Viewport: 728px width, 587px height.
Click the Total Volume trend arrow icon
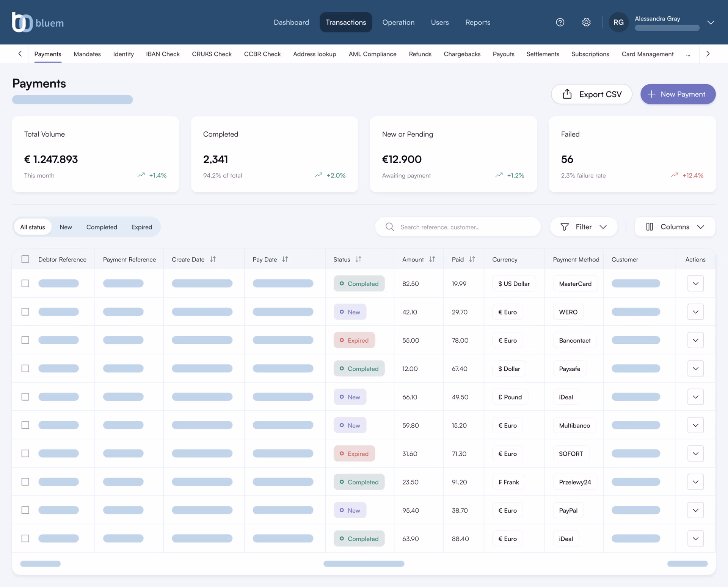click(x=141, y=175)
